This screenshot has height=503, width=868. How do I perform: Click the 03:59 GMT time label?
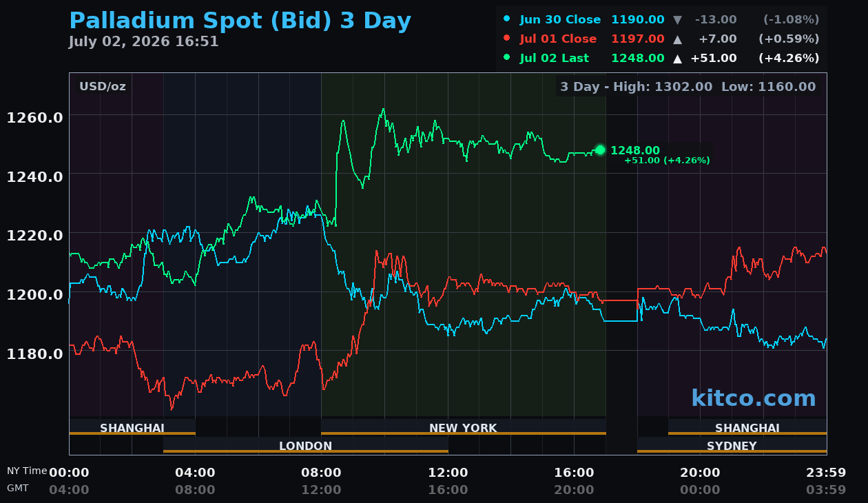tap(826, 490)
